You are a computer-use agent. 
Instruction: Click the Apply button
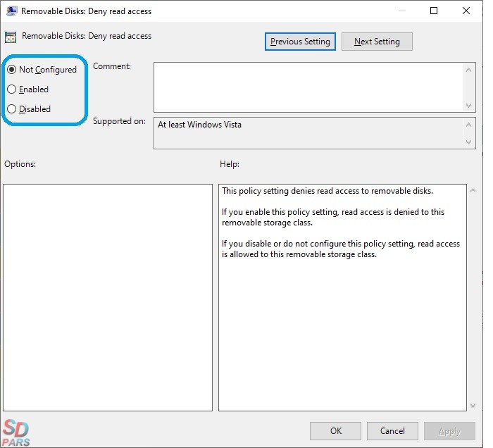pos(449,431)
